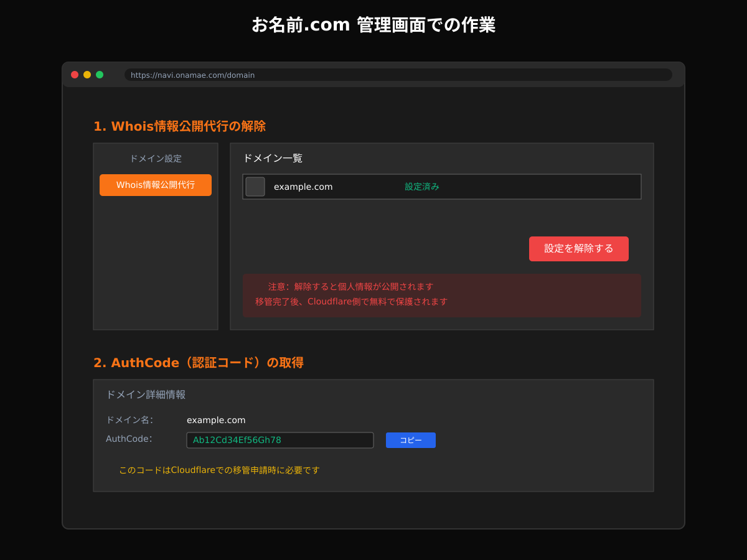Copy the AuthCode with コピー button
Image resolution: width=747 pixels, height=560 pixels.
(411, 440)
